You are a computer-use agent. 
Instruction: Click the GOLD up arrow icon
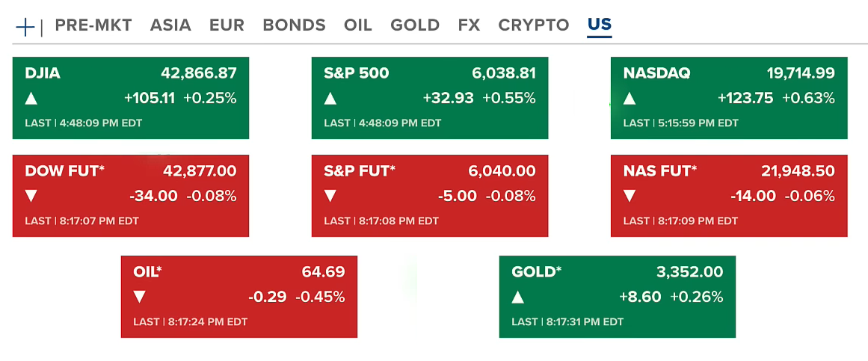(518, 297)
